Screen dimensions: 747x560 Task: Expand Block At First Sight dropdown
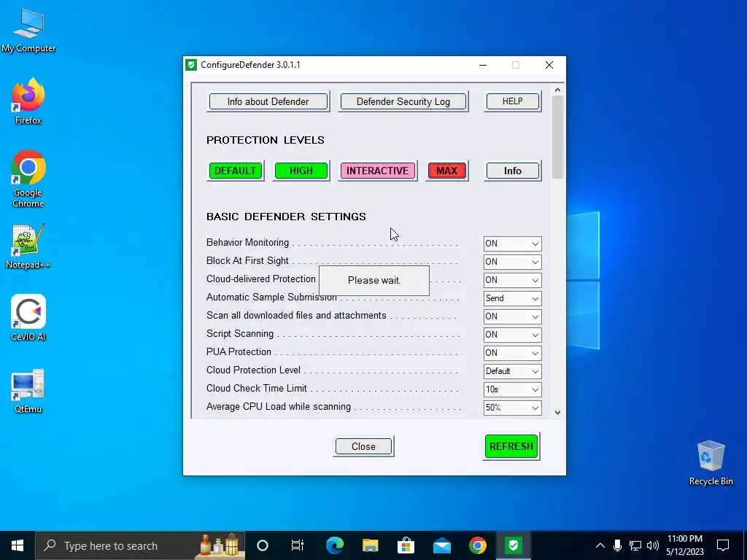(513, 262)
